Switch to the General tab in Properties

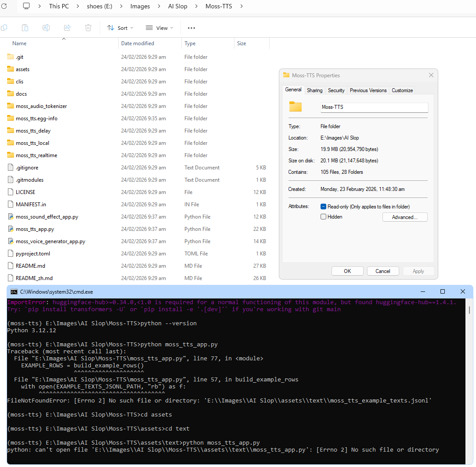click(x=293, y=90)
